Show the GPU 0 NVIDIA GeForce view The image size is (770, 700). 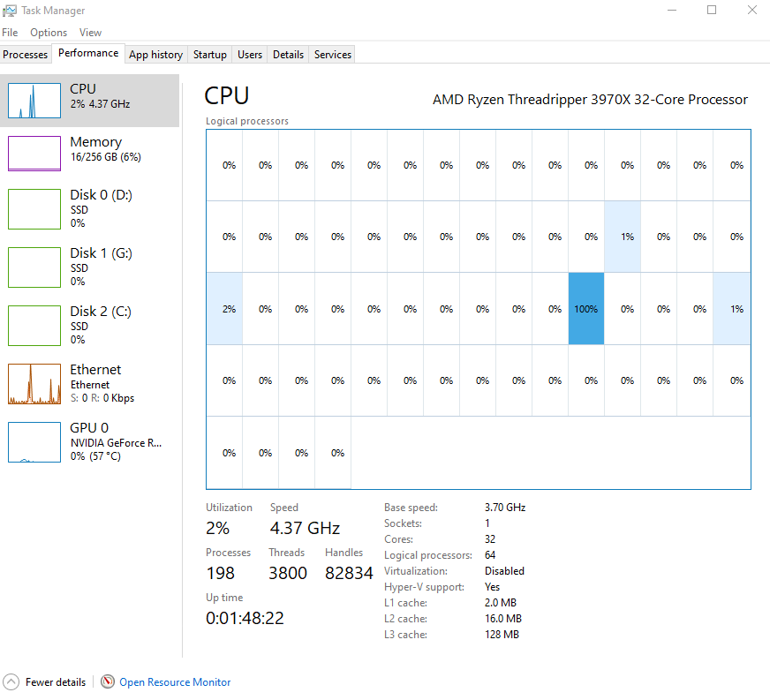point(90,441)
